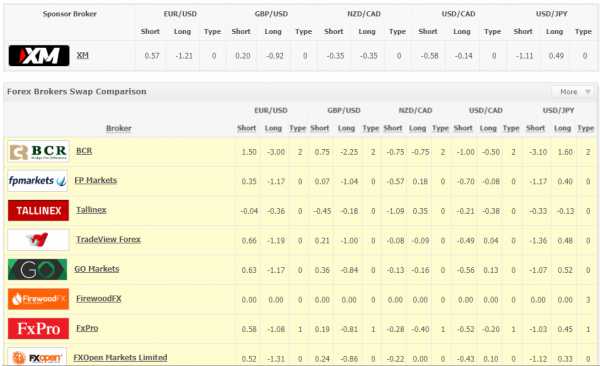Image resolution: width=600 pixels, height=366 pixels.
Task: Sort comparison table by USD/JPY Short
Action: [535, 128]
